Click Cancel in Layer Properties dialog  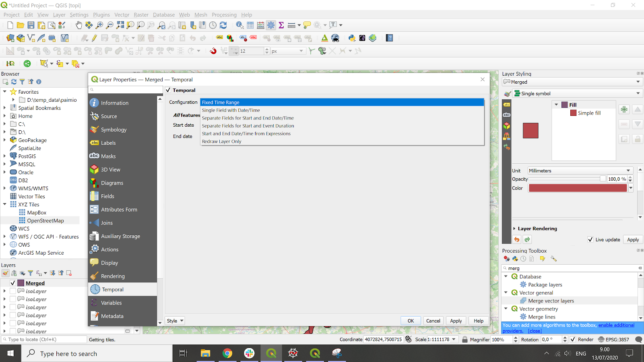tap(433, 321)
